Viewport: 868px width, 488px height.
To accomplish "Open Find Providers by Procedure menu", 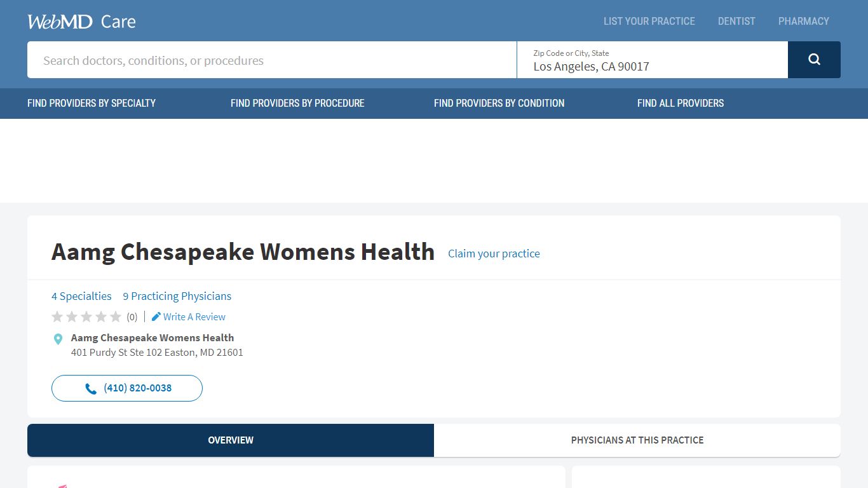I will tap(297, 103).
